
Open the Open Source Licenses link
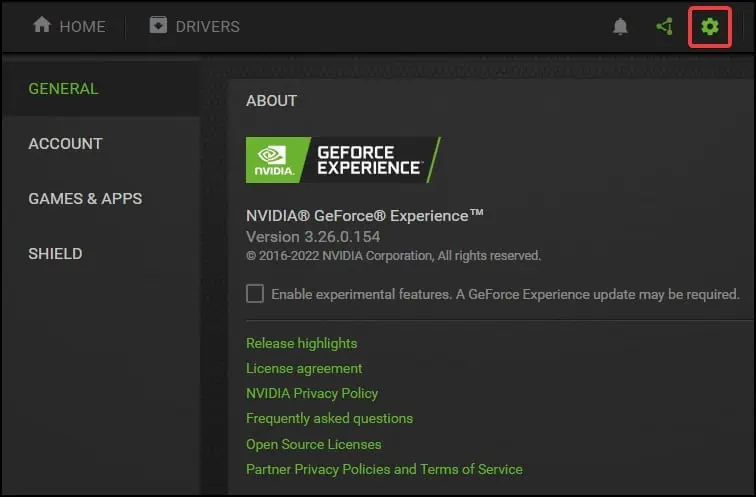313,444
